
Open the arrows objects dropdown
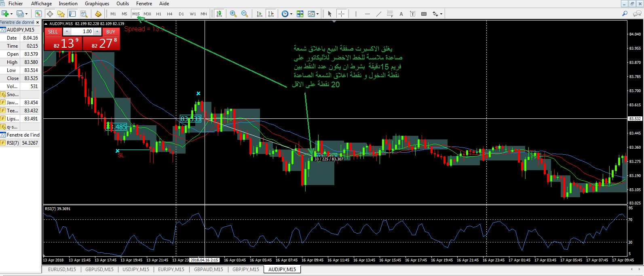coord(441,14)
